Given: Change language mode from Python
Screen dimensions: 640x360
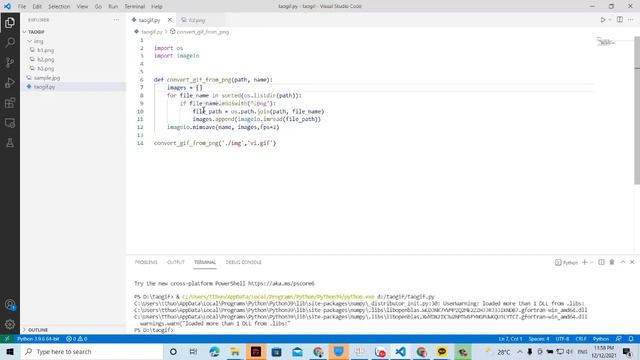Looking at the screenshot, I should [601, 339].
